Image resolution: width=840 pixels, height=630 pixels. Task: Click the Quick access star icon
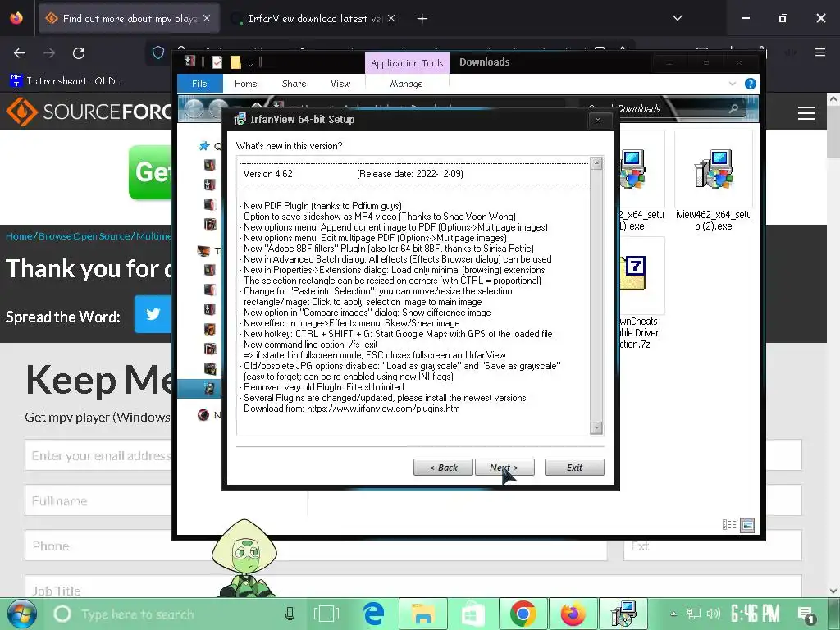pyautogui.click(x=203, y=146)
